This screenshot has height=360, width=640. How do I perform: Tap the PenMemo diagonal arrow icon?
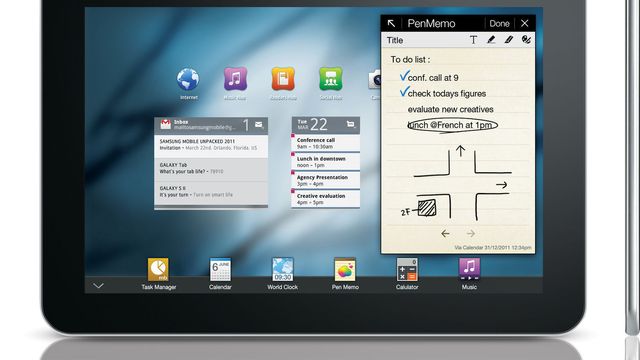[391, 24]
